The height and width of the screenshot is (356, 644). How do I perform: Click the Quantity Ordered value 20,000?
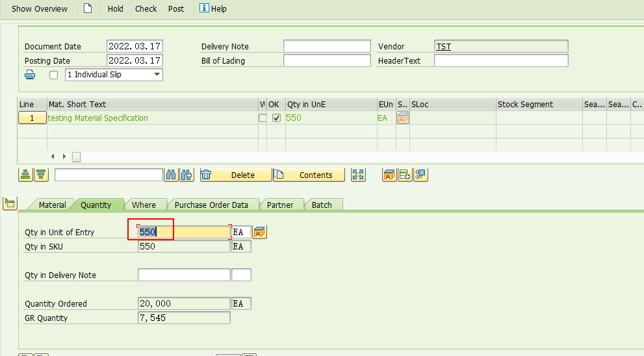pos(184,303)
